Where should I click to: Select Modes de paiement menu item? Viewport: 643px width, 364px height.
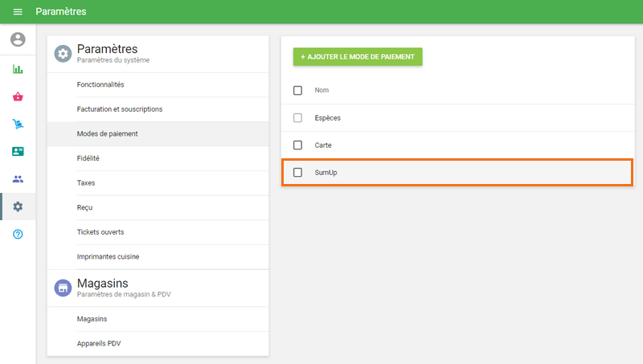pyautogui.click(x=158, y=134)
